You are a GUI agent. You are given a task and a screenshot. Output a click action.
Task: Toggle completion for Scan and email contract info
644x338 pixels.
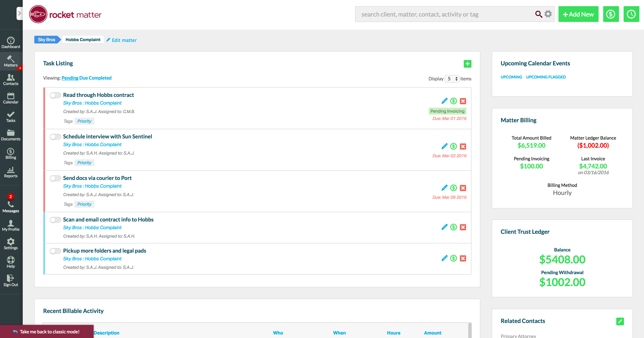(x=55, y=220)
